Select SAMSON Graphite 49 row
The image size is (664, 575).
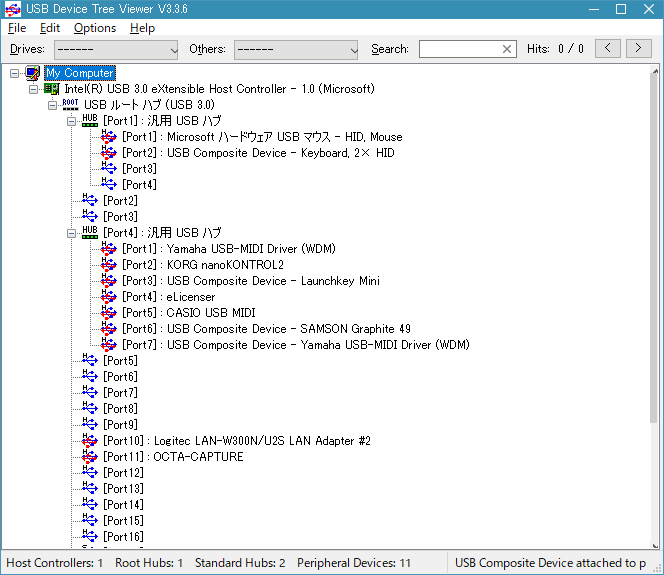[x=266, y=329]
